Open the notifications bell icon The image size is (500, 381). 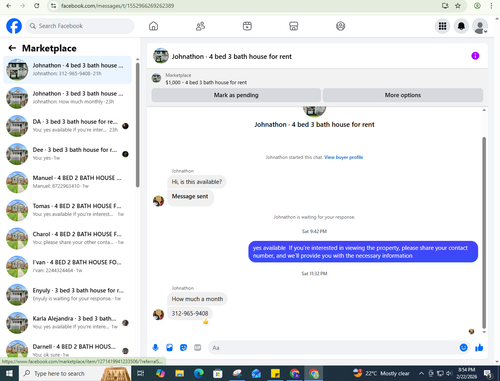tap(461, 26)
